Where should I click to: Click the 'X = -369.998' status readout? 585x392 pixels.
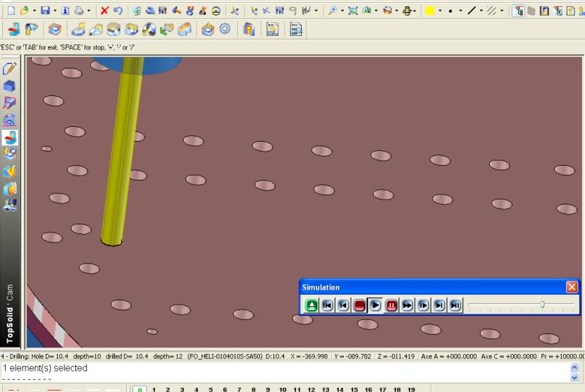[309, 357]
